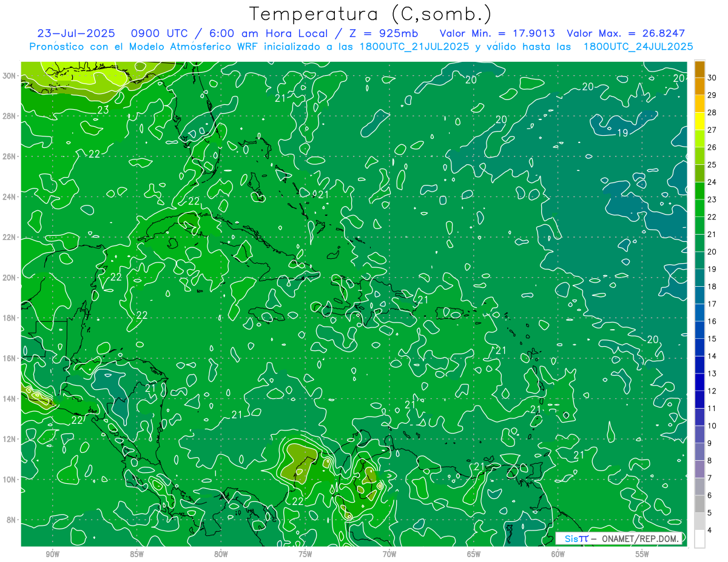Click legend value '16' on the color scale
The height and width of the screenshot is (562, 728).
click(x=712, y=321)
